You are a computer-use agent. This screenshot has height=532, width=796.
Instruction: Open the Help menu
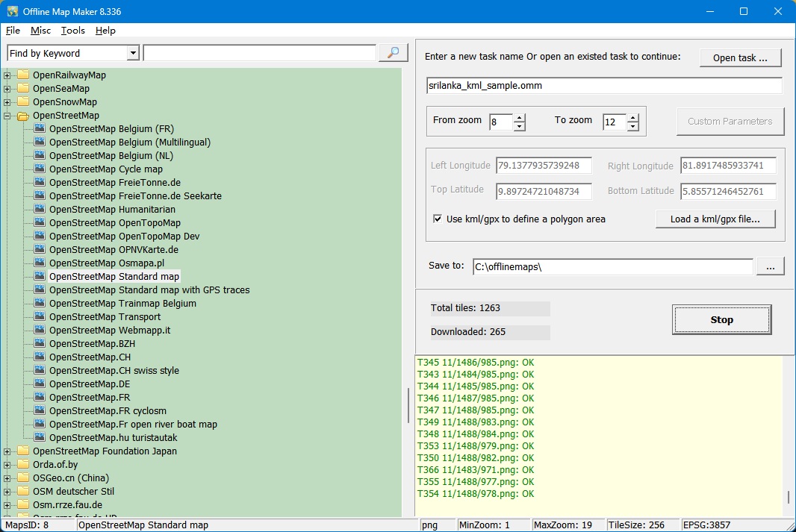pos(105,31)
